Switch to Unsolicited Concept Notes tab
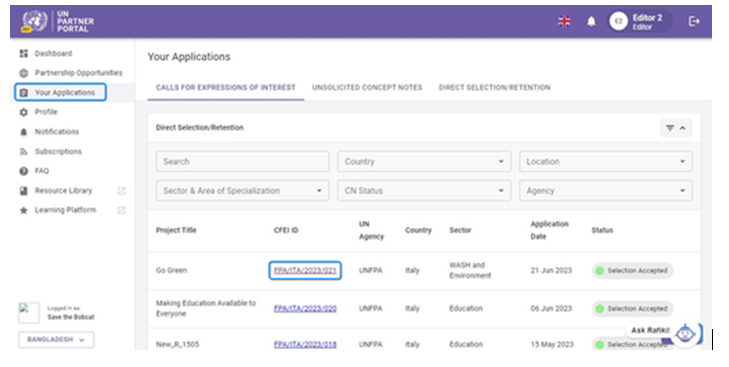Image resolution: width=729 pixels, height=367 pixels. 367,87
